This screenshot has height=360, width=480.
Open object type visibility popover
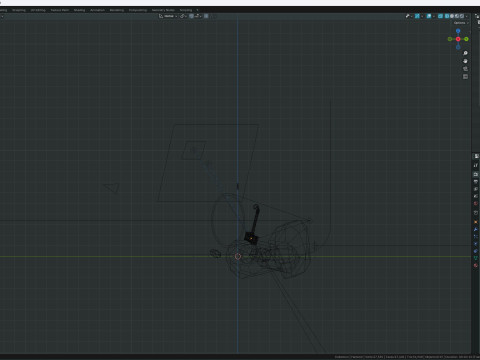click(x=409, y=16)
